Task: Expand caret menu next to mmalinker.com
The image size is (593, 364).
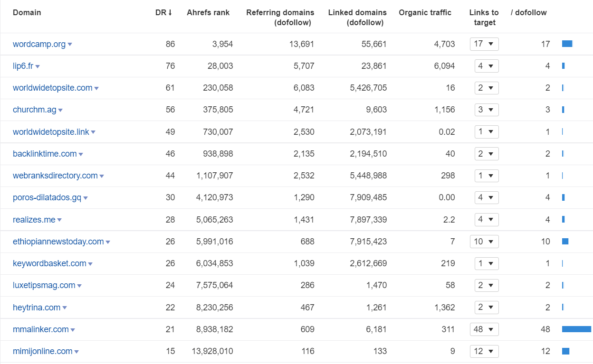Action: tap(73, 330)
